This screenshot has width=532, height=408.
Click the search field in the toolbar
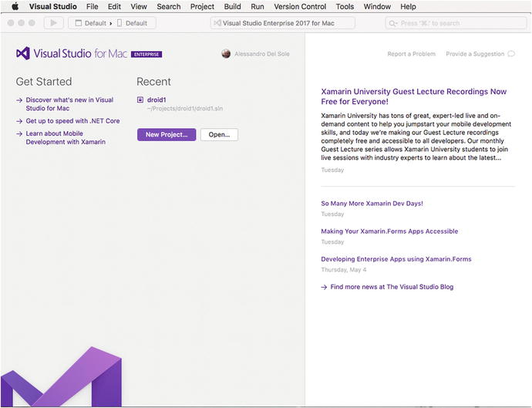point(456,23)
